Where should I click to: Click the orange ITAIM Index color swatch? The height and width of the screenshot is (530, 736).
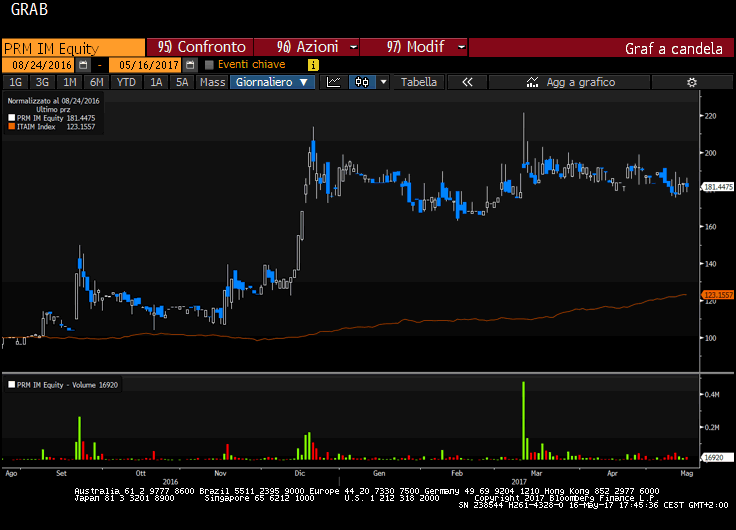click(10, 127)
